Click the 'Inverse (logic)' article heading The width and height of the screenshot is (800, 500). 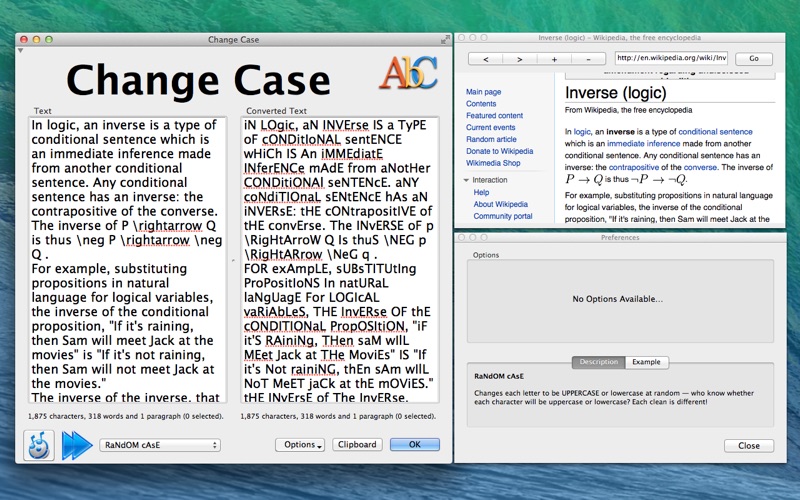click(x=616, y=93)
